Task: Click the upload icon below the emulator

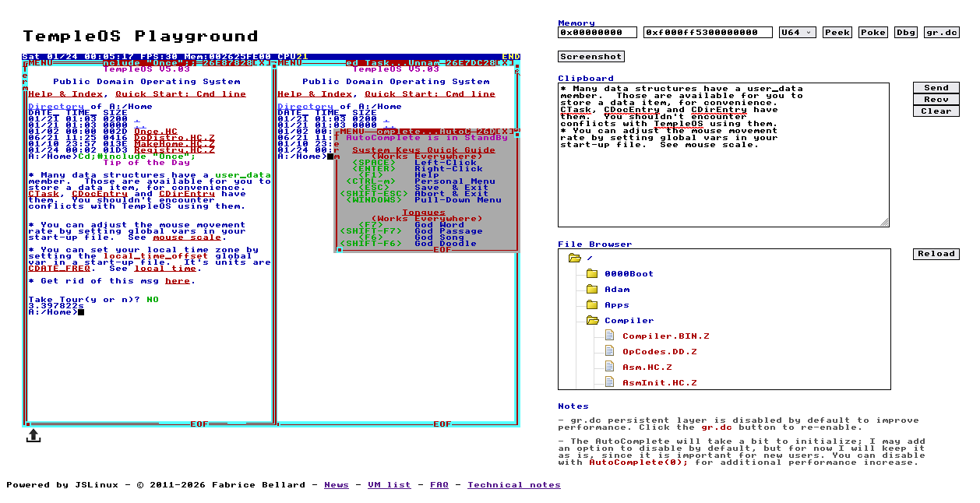Action: tap(33, 436)
